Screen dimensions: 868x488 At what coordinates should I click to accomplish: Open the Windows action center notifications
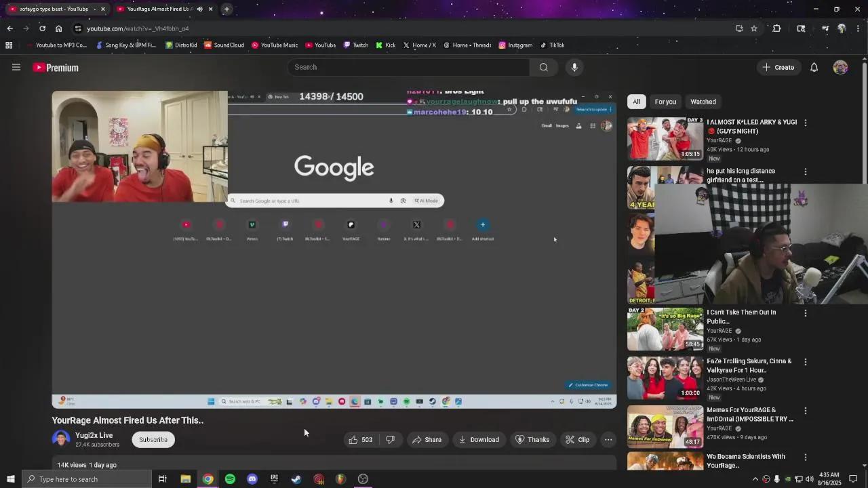pos(853,479)
